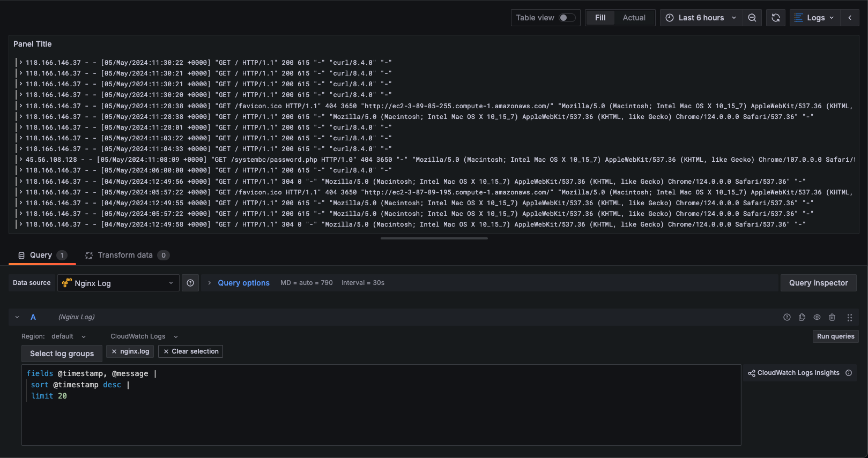Open the Nginx Log data source dropdown
868x458 pixels.
tap(118, 283)
